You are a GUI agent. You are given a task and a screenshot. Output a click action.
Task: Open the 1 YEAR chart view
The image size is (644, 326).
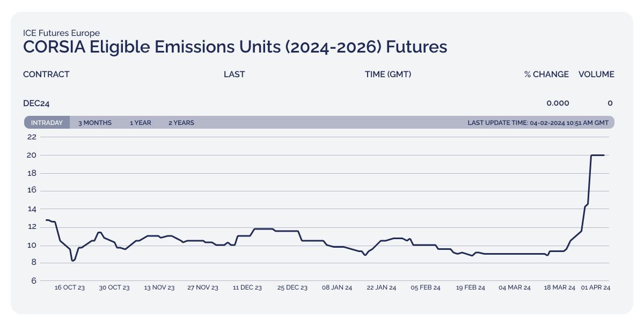tap(141, 122)
